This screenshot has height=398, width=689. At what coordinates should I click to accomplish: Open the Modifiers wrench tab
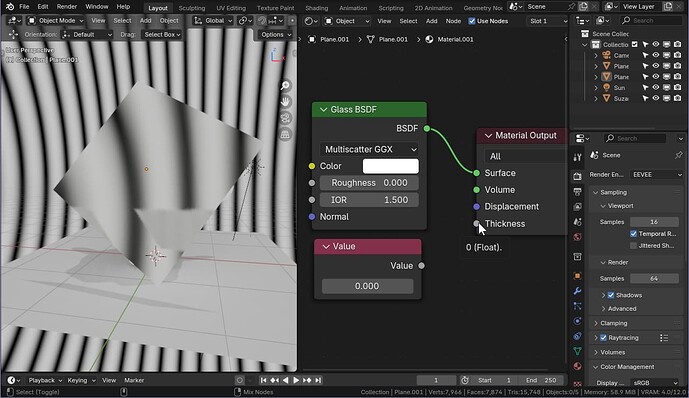tap(577, 291)
